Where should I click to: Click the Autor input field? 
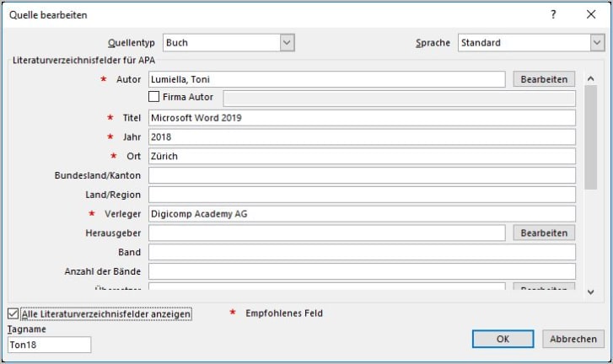(327, 79)
